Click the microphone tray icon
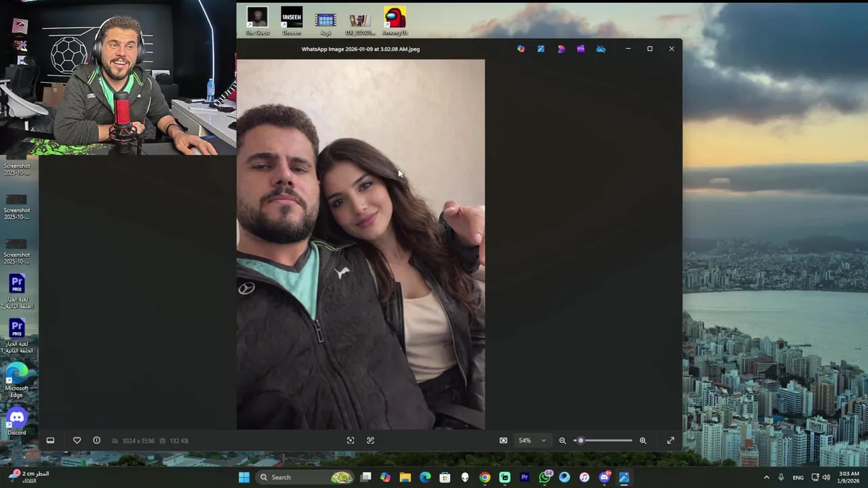 pyautogui.click(x=781, y=477)
